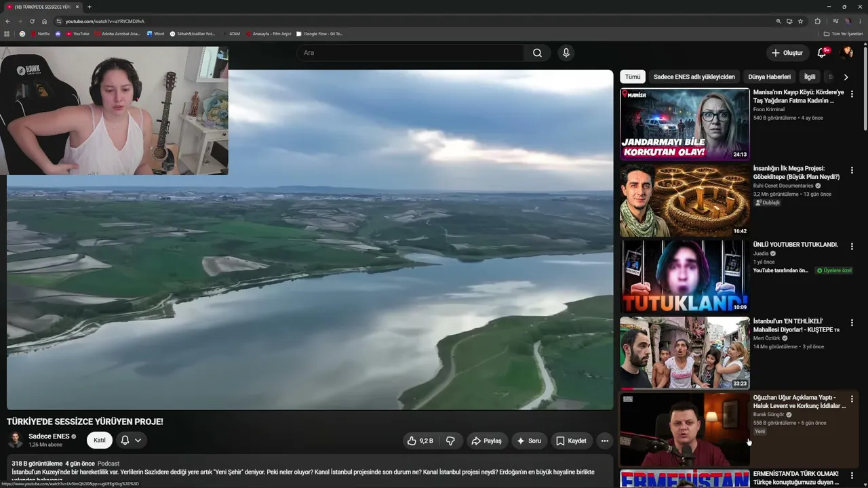Open the YouTube bookmark in bookmarks bar
868x488 pixels.
click(77, 33)
